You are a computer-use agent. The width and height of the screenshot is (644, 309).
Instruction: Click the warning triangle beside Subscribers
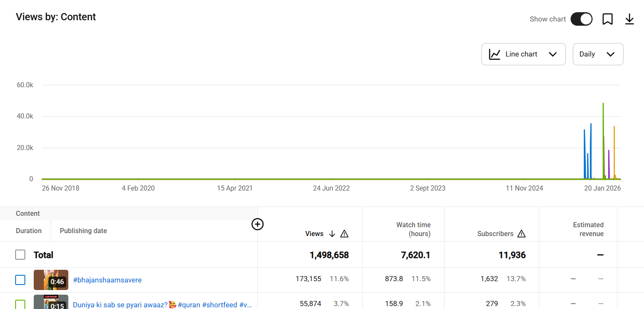pos(521,234)
